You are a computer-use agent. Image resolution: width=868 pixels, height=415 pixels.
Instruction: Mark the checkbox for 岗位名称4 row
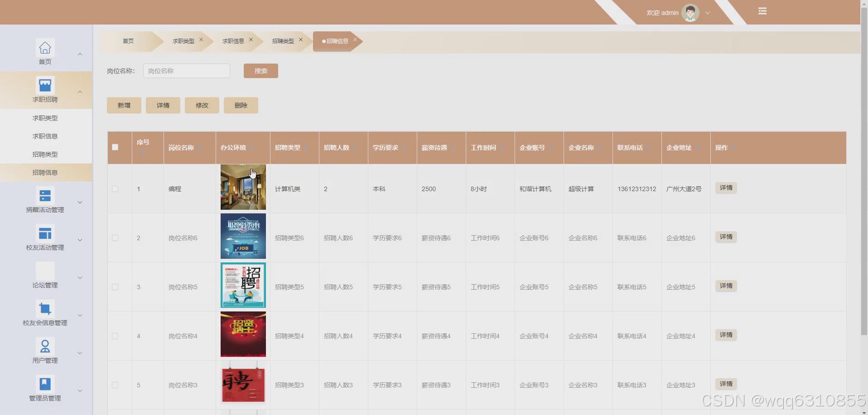[115, 336]
